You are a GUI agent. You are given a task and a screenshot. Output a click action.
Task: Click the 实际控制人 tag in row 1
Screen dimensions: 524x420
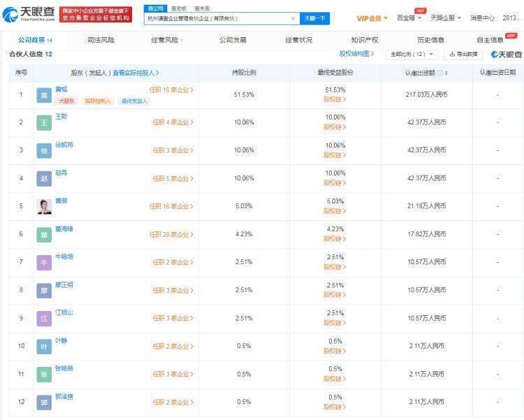[x=98, y=101]
